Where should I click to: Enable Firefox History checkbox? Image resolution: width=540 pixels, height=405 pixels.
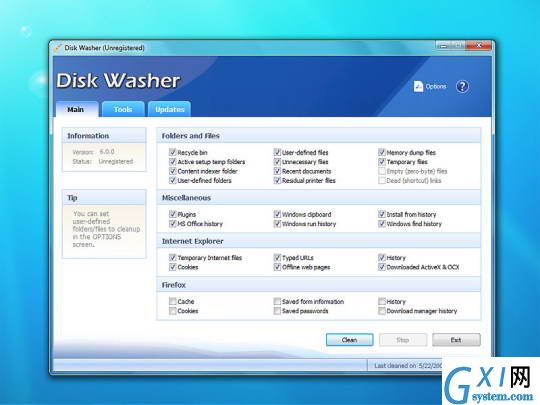pyautogui.click(x=382, y=301)
